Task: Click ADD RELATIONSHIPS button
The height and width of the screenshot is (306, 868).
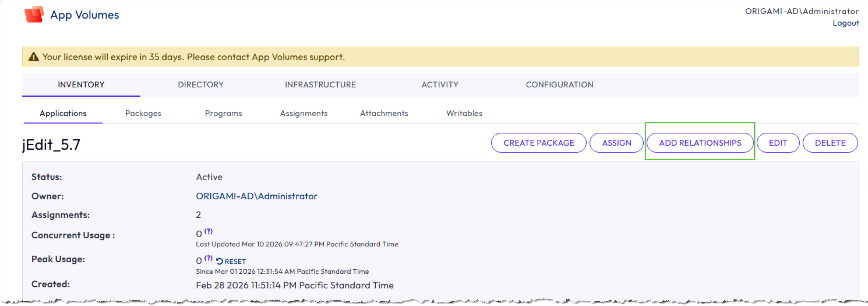Action: (x=700, y=143)
